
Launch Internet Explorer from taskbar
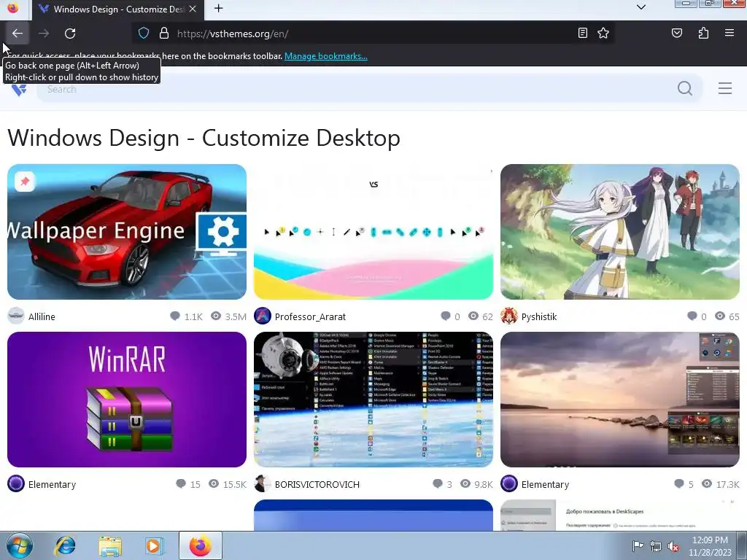pos(65,545)
